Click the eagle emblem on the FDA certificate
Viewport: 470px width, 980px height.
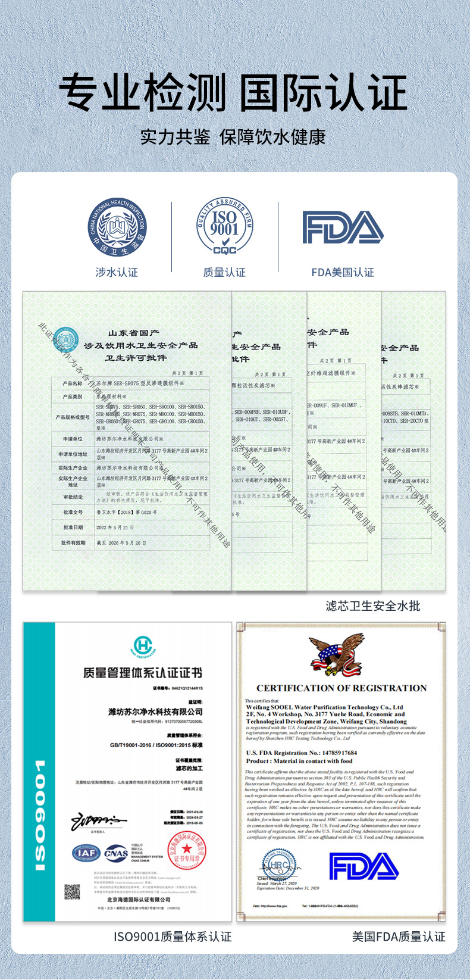point(337,656)
